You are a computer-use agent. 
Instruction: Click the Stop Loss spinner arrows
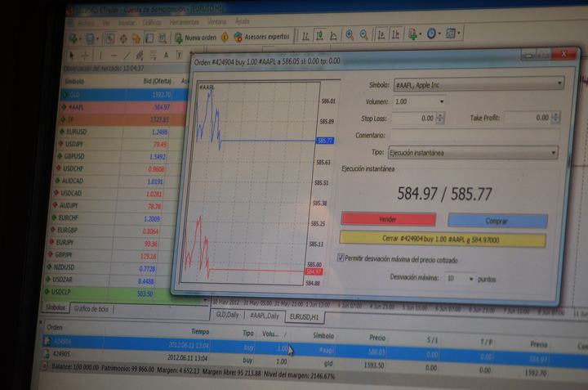440,119
